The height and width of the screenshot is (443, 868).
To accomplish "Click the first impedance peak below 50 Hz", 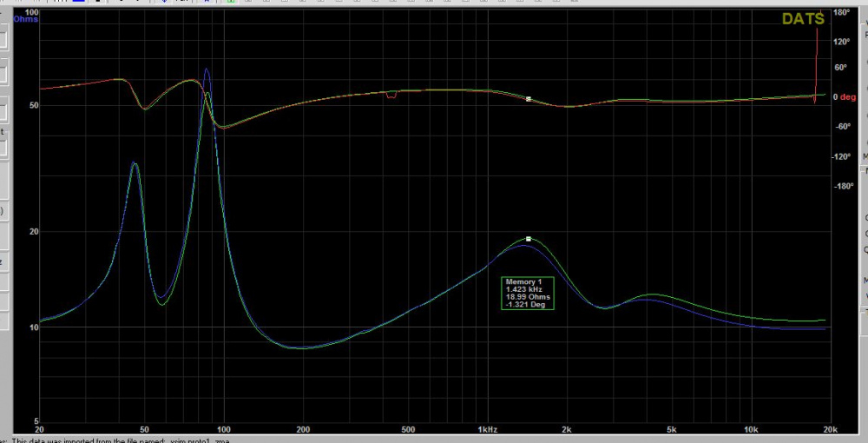I will pos(134,162).
